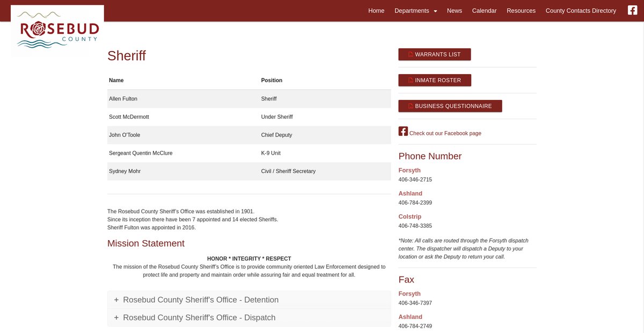This screenshot has width=644, height=333.
Task: Click the 'K-9 Unit' position cell
Action: pyautogui.click(x=325, y=153)
